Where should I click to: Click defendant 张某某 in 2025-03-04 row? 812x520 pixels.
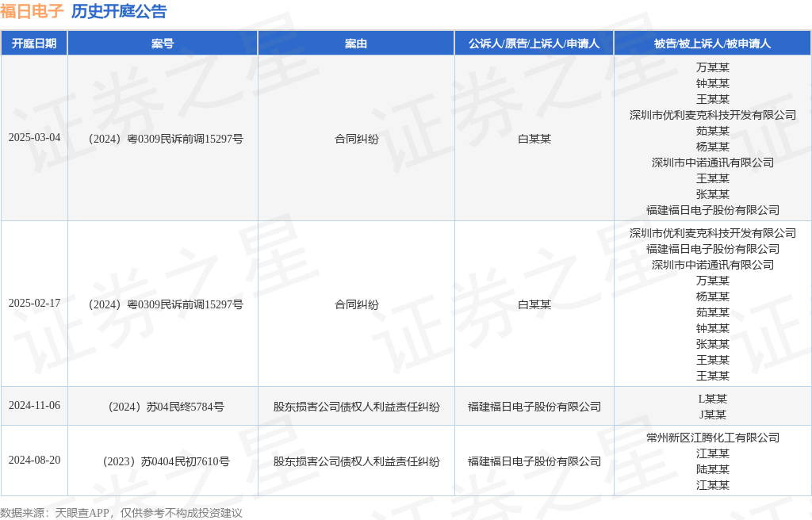[x=713, y=194]
